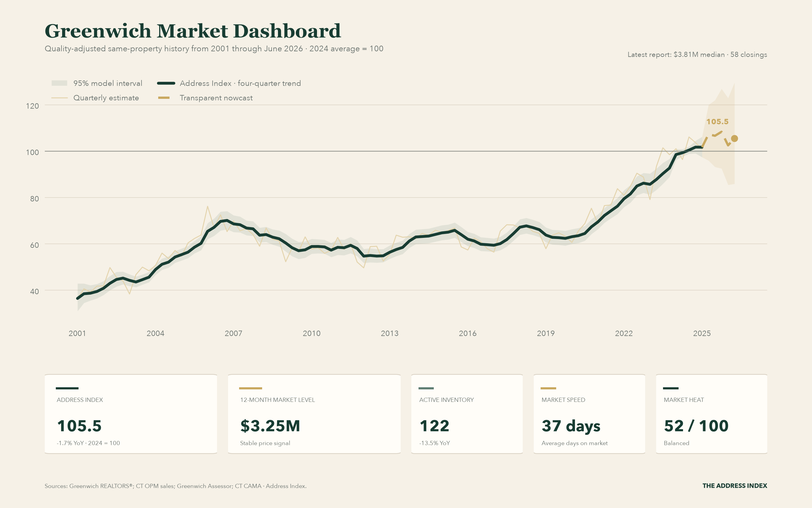This screenshot has height=508, width=812.
Task: Click the '52 / 100' market heat value
Action: 696,426
